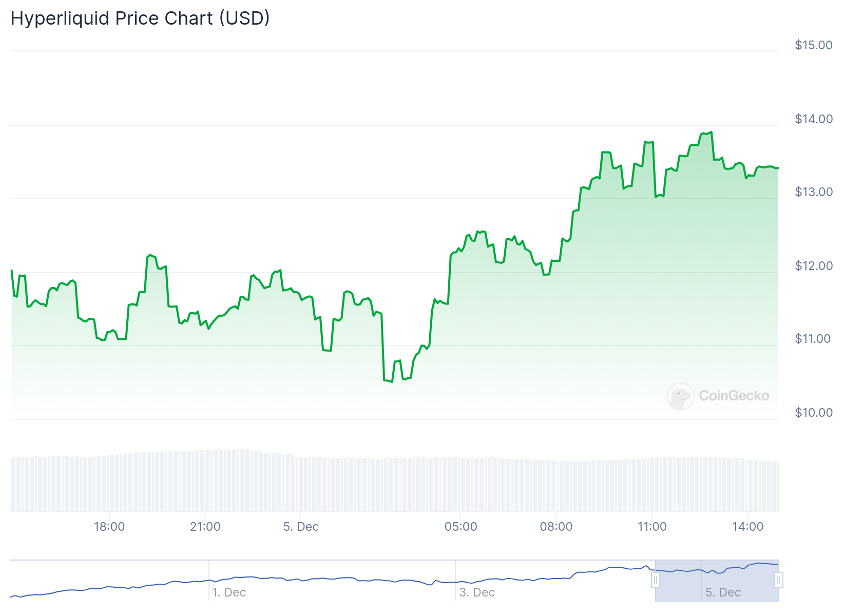Image resolution: width=844 pixels, height=616 pixels.
Task: Jump to 3. Dec in the navigator
Action: 477,592
